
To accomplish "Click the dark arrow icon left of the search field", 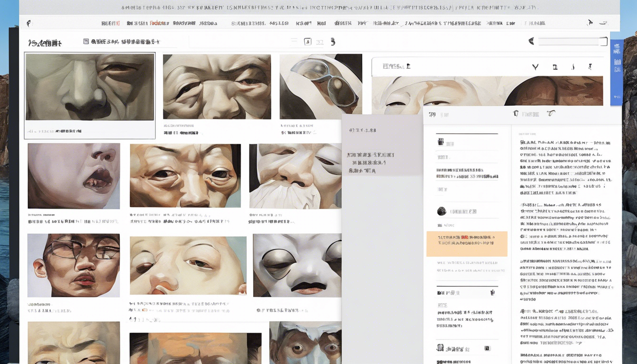I will (x=531, y=41).
